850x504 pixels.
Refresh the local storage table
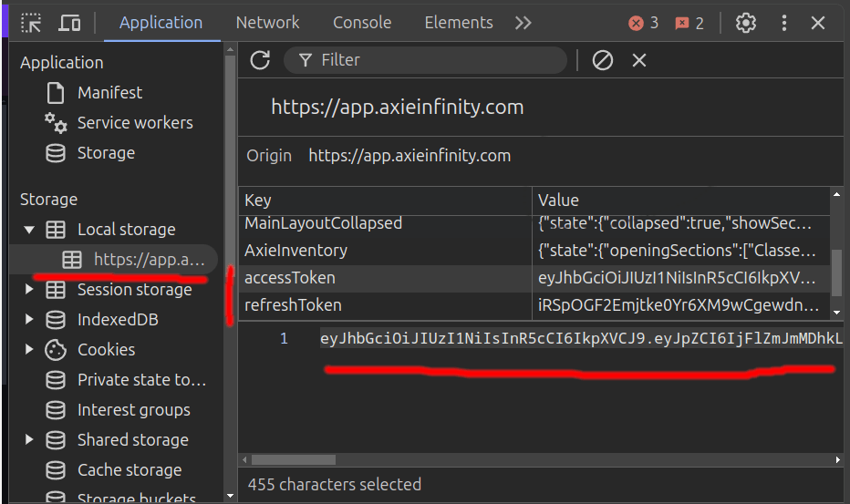point(260,60)
